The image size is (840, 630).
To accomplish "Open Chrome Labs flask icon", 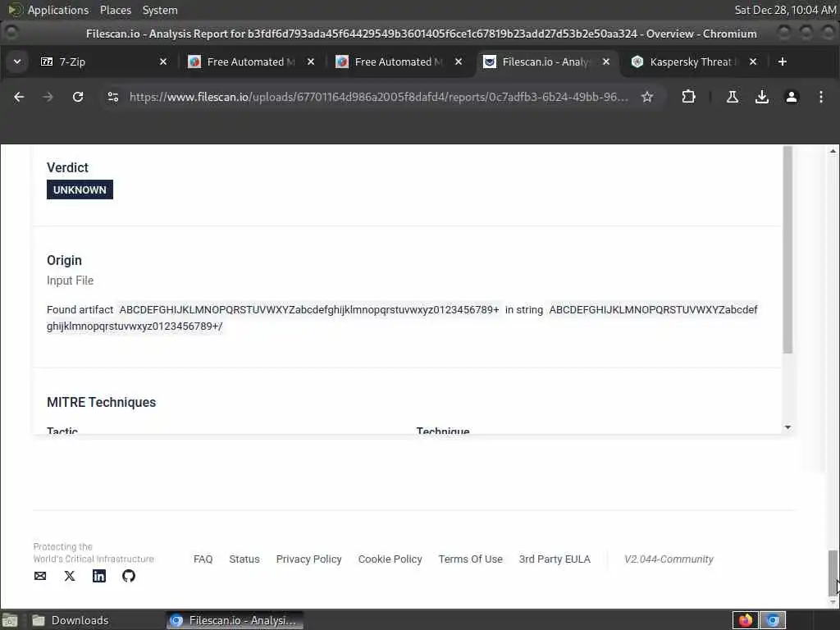I will click(733, 97).
